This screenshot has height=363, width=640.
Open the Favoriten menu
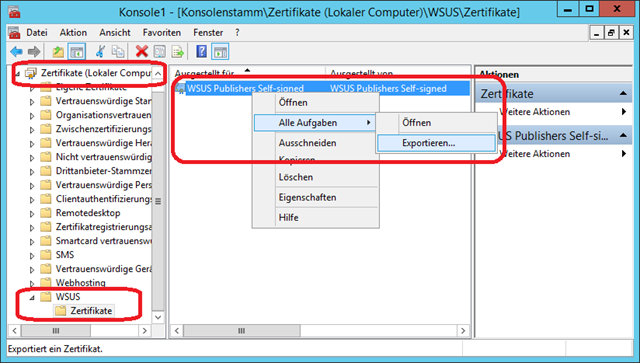[x=162, y=33]
